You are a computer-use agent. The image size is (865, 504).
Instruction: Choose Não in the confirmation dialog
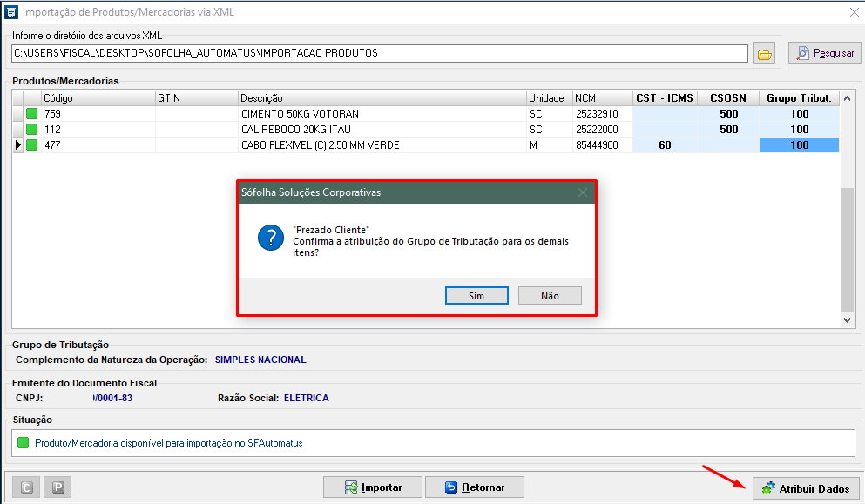[x=550, y=296]
